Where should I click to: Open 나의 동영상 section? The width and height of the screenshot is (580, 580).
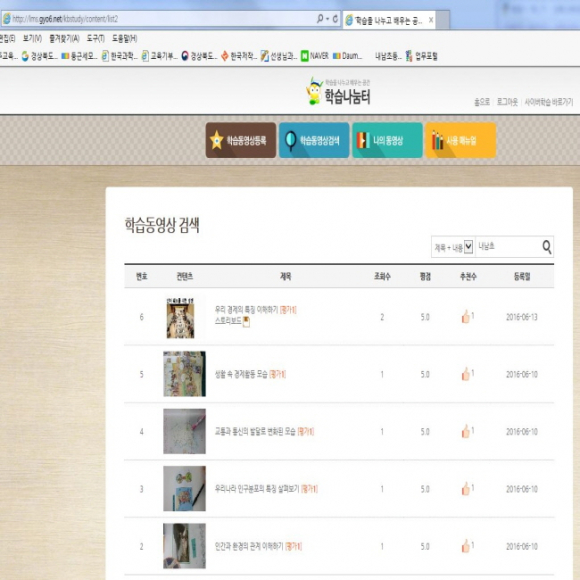(x=387, y=140)
